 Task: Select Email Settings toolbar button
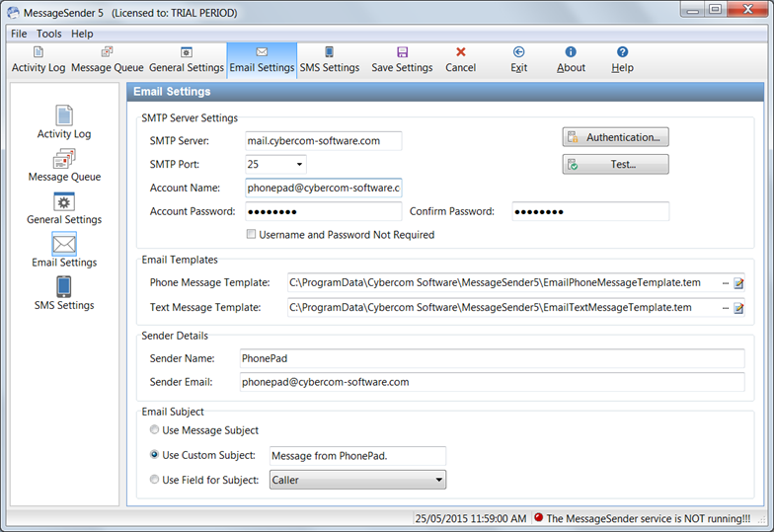tap(262, 60)
